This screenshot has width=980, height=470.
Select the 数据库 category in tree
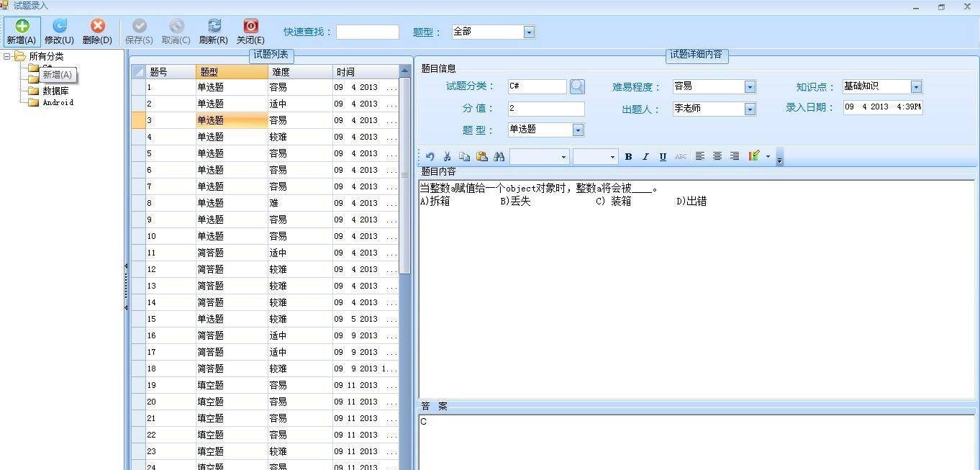tap(55, 91)
